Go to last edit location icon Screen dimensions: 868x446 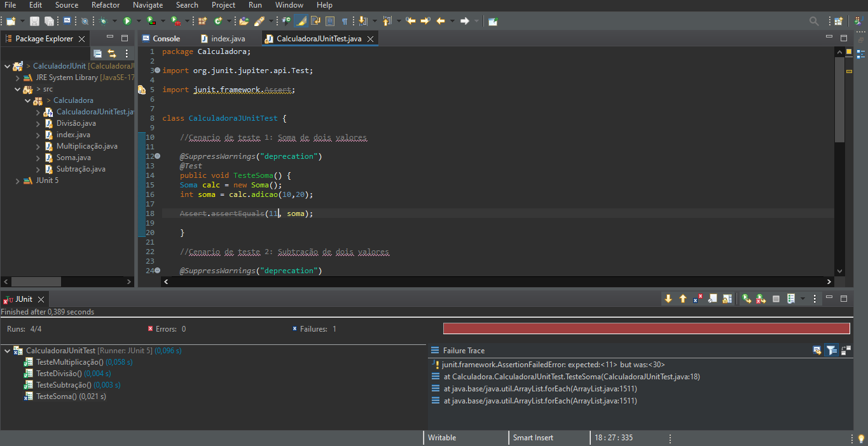[x=410, y=21]
